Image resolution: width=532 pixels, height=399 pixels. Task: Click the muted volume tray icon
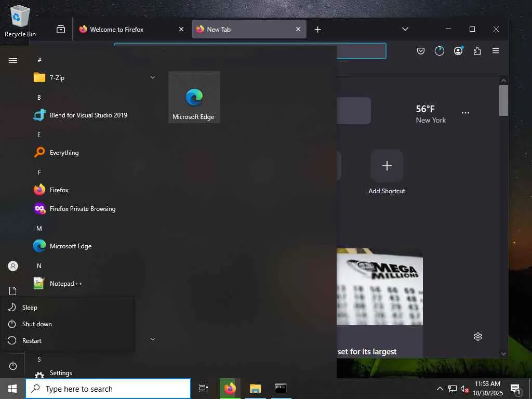(464, 389)
